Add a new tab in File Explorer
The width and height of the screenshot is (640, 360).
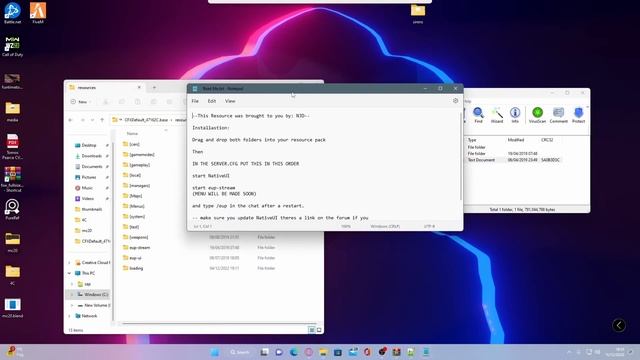coord(154,87)
